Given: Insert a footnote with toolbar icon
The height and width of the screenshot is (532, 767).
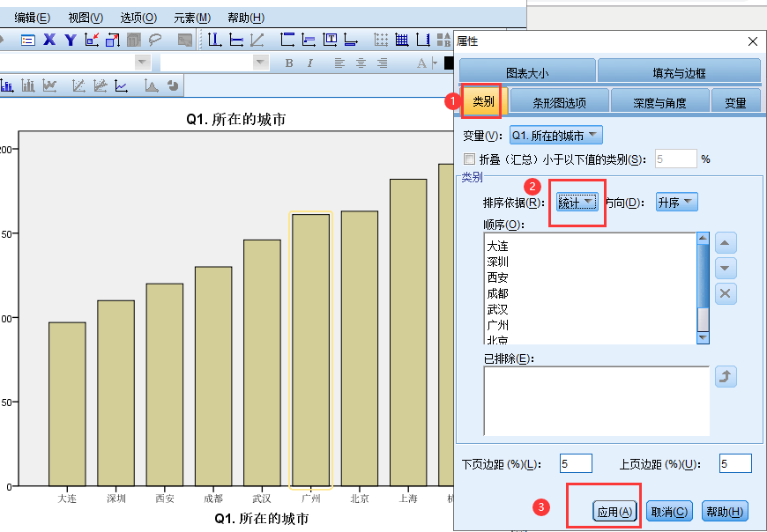Looking at the screenshot, I should pos(351,40).
